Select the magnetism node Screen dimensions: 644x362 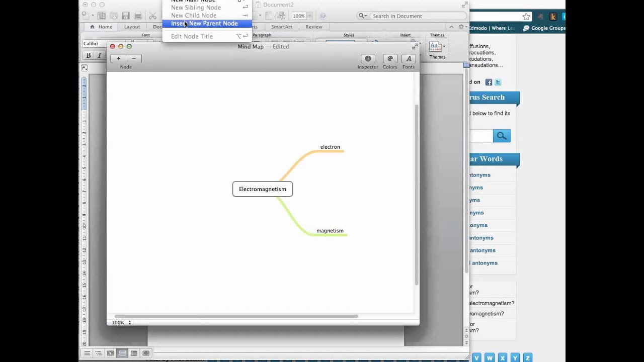(330, 231)
